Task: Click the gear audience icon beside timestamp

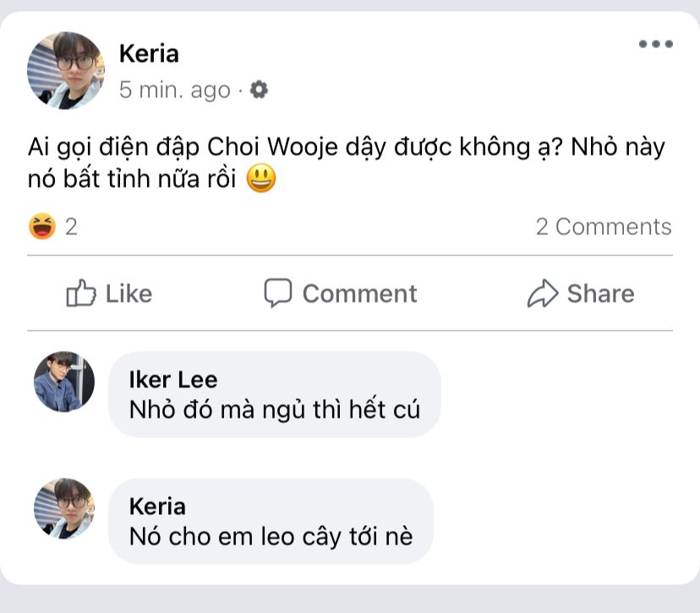Action: point(260,89)
